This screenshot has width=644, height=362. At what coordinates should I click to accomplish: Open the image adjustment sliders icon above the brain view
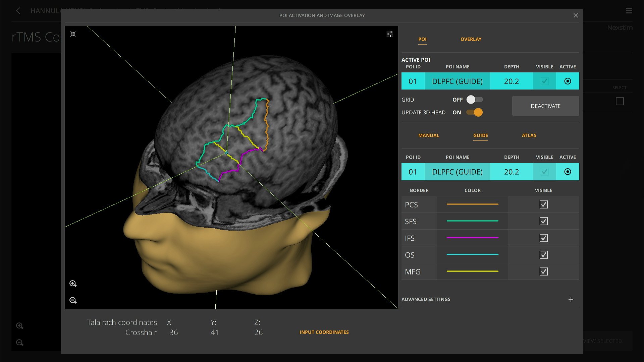(389, 34)
